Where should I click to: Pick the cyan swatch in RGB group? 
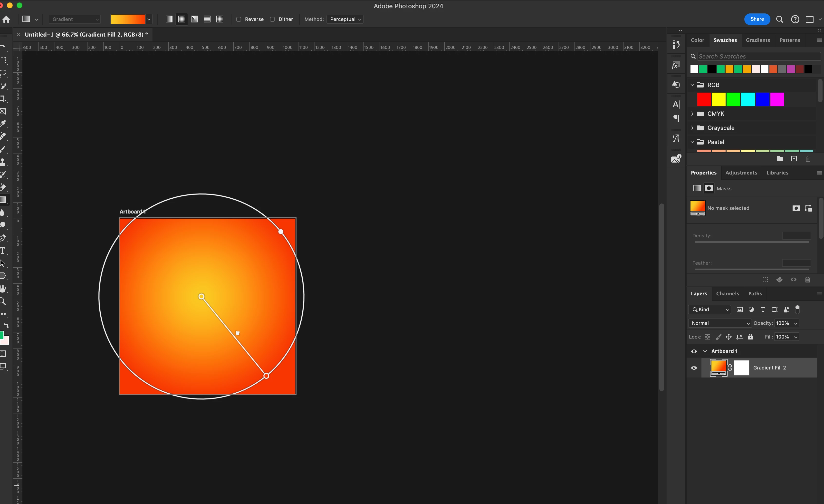click(748, 99)
